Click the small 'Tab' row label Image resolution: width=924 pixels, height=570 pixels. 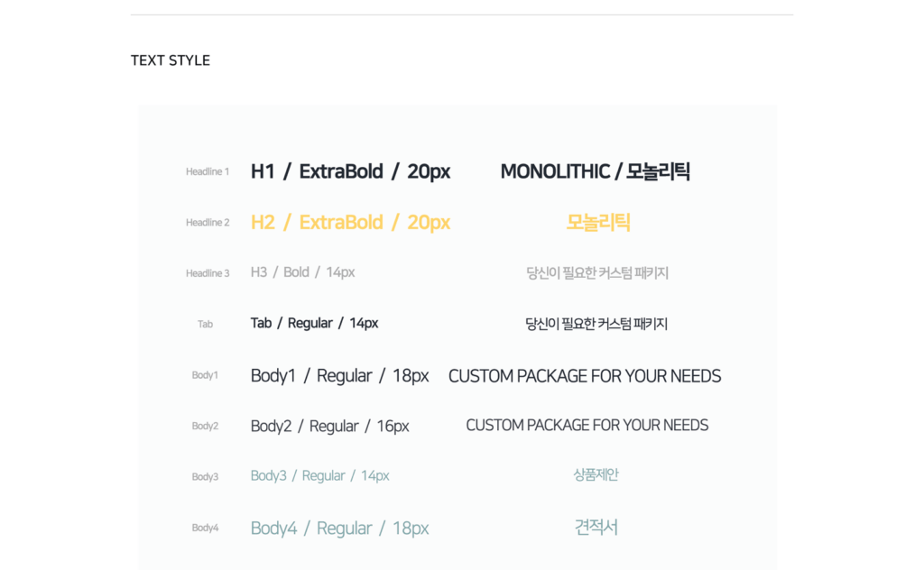click(205, 325)
